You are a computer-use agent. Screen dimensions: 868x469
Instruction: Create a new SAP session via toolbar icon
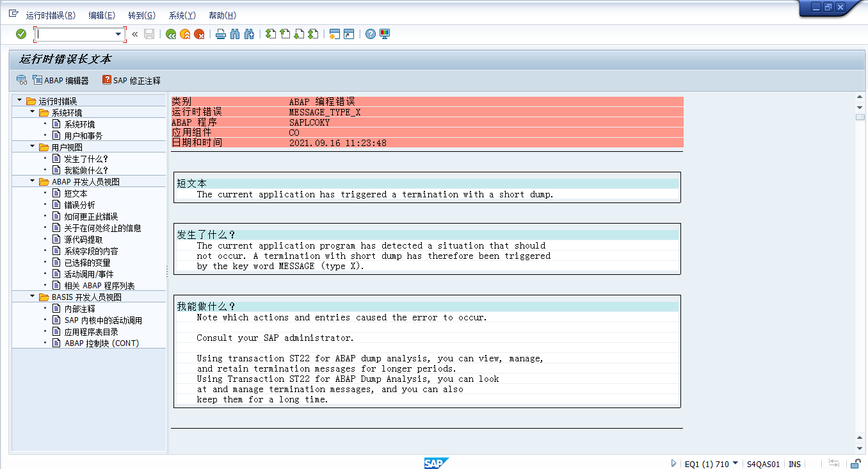(x=334, y=33)
